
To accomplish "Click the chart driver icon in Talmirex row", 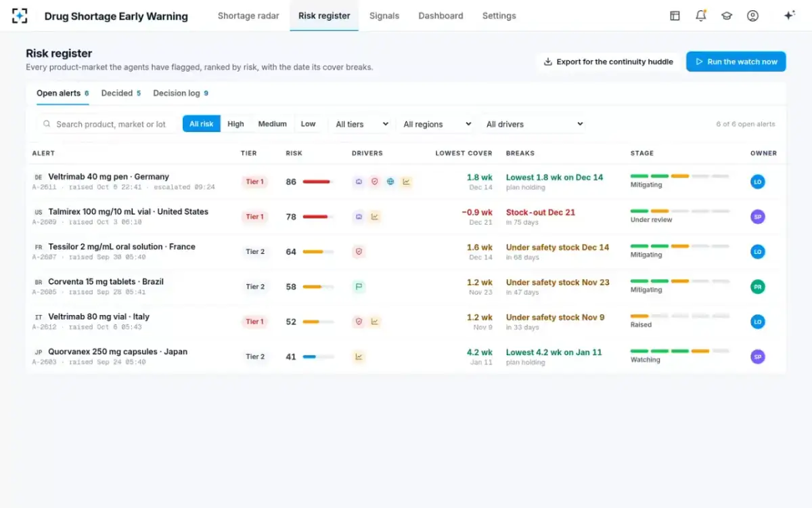I will pos(374,217).
